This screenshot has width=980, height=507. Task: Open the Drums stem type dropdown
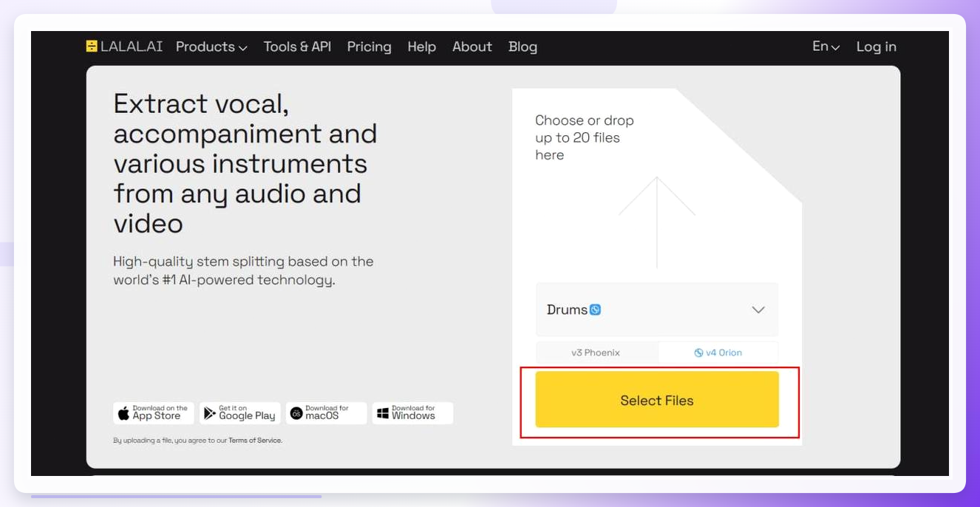(657, 310)
